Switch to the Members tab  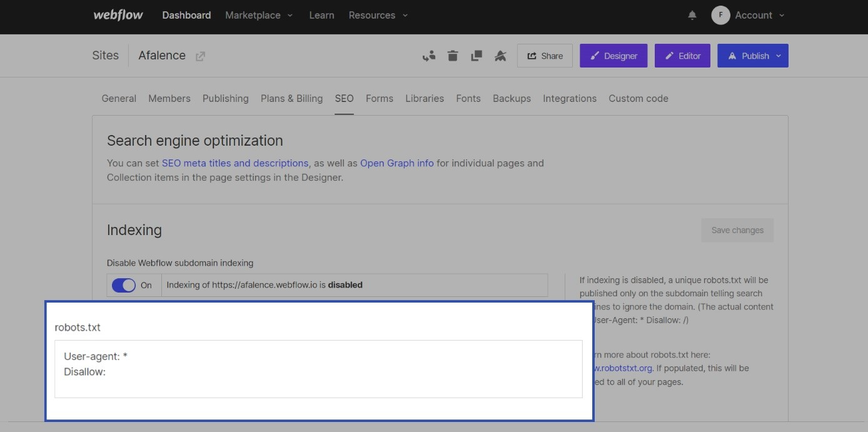169,98
